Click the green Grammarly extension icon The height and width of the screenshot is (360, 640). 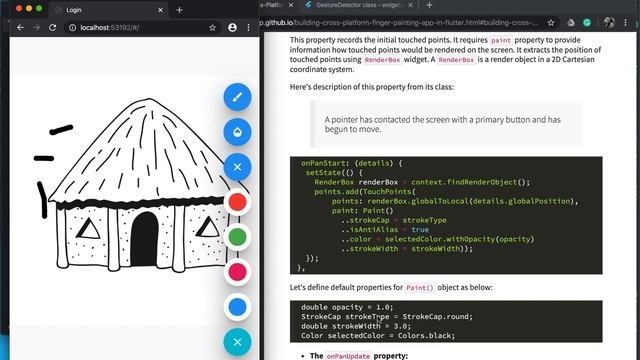pos(587,22)
